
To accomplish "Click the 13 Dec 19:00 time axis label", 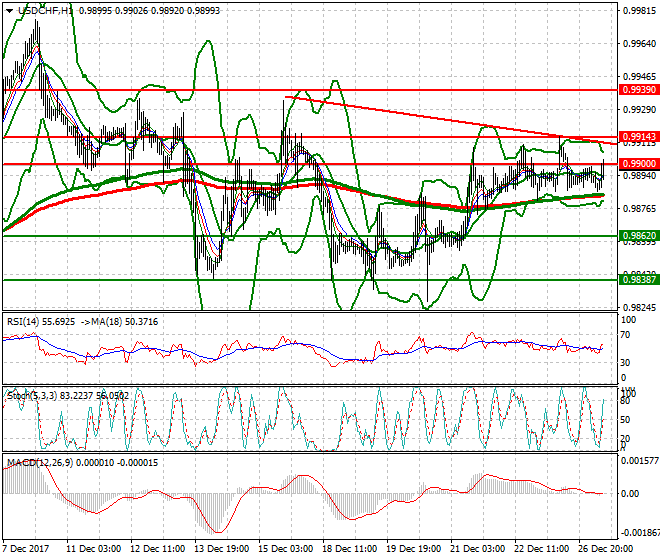I will point(221,549).
